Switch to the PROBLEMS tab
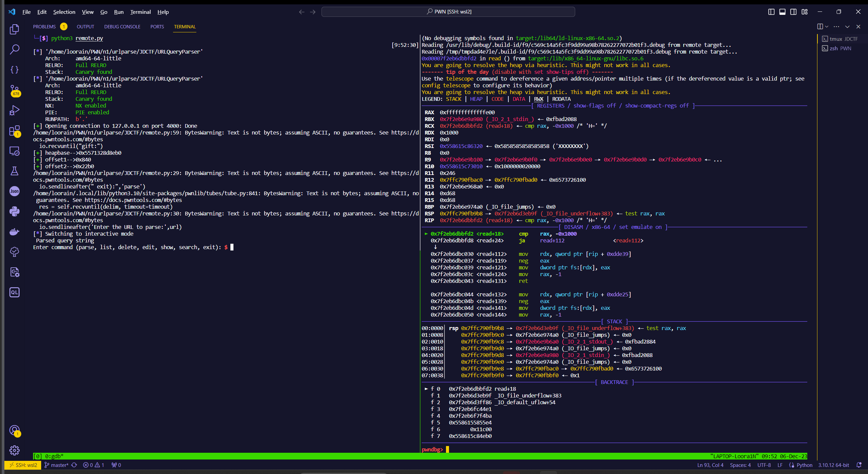Image resolution: width=868 pixels, height=474 pixels. (x=50, y=27)
